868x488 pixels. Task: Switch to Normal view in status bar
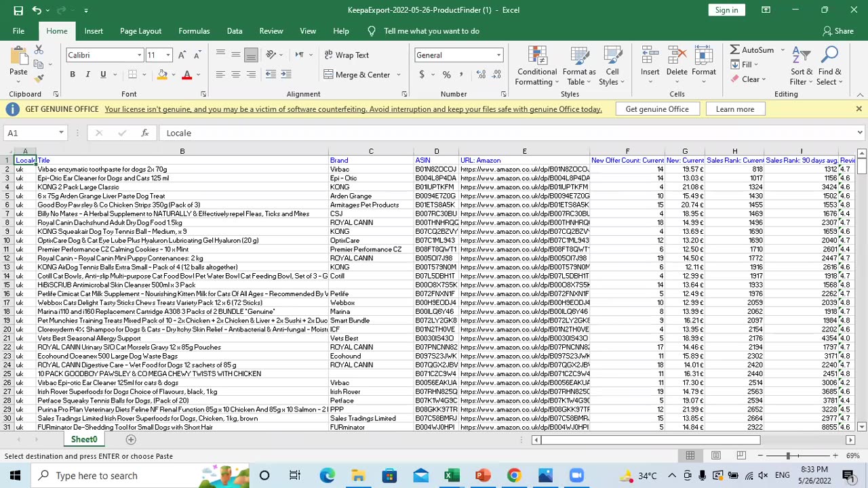[x=690, y=456]
